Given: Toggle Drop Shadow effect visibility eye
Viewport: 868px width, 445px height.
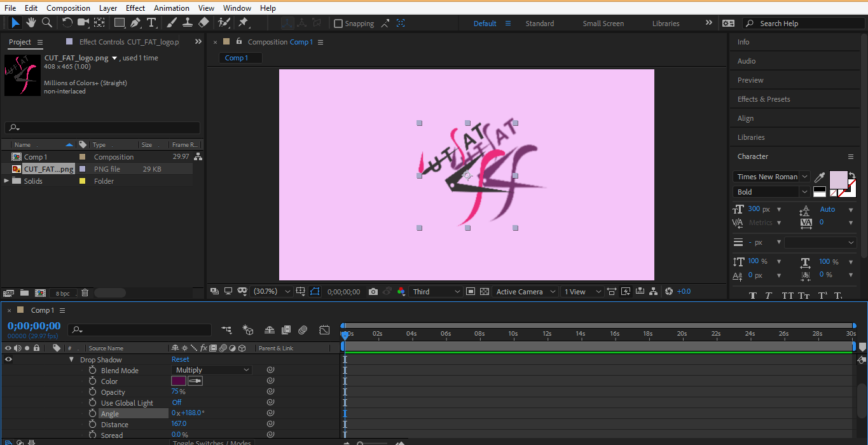Looking at the screenshot, I should [x=8, y=360].
